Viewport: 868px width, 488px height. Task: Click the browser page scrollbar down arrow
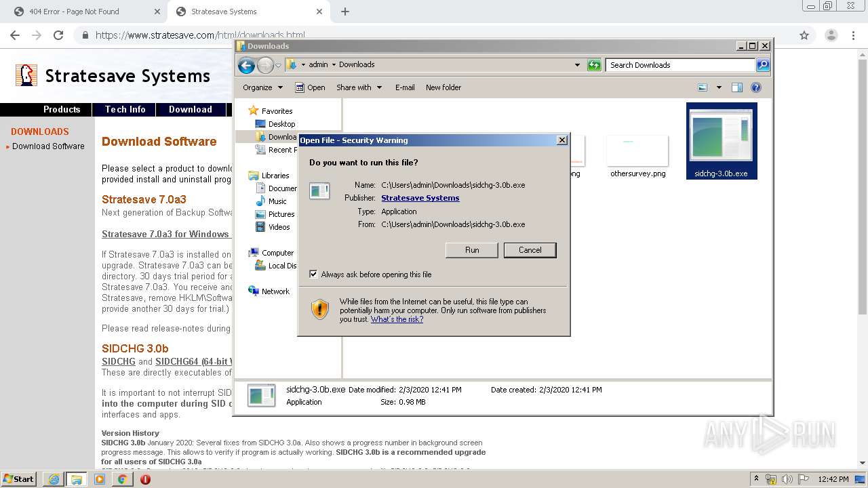click(863, 463)
